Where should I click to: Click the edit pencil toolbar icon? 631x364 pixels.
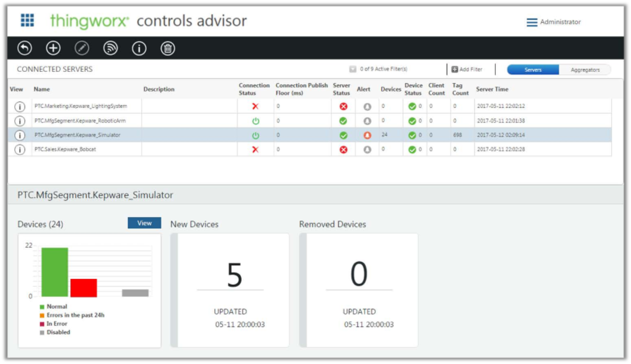(x=82, y=48)
